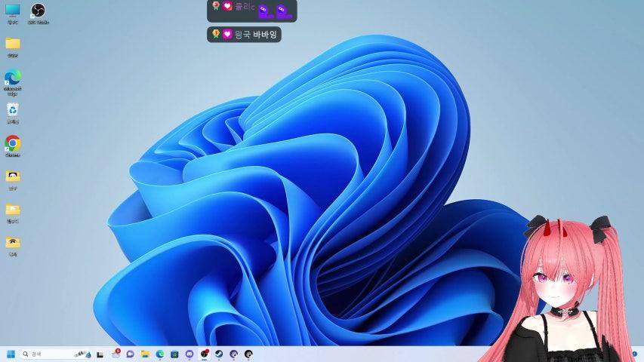Open Discord from the taskbar
This screenshot has height=362, width=644.
click(x=190, y=354)
